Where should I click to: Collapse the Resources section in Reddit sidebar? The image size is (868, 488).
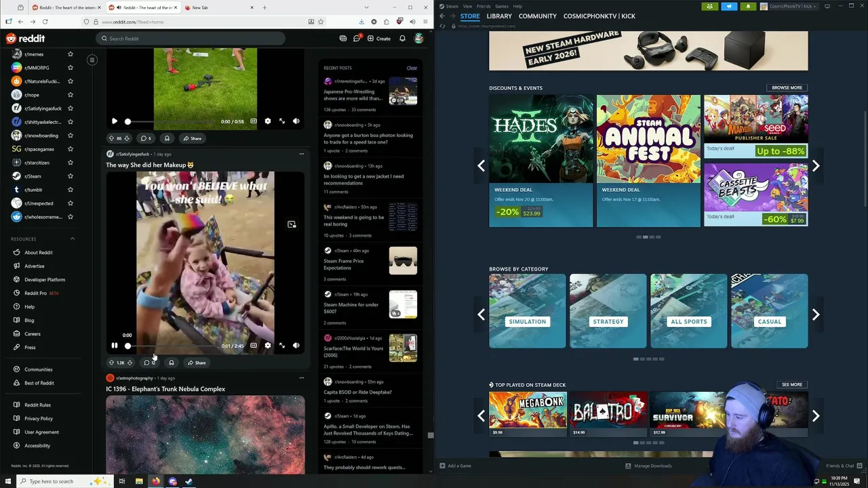coord(73,239)
